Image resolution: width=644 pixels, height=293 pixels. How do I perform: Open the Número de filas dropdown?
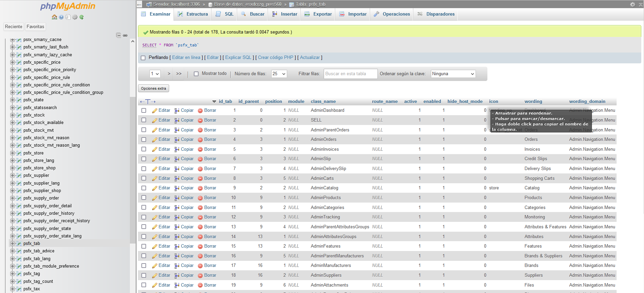click(x=279, y=74)
